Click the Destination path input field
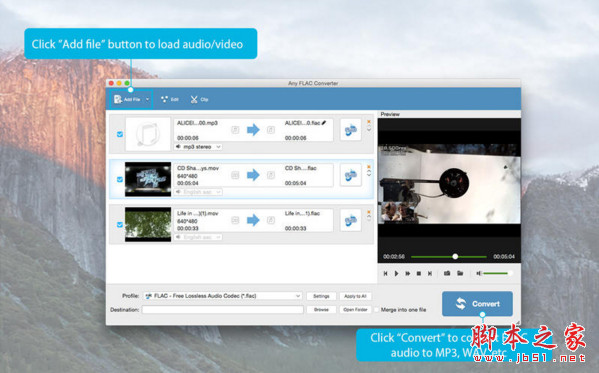599x373 pixels. (x=223, y=310)
